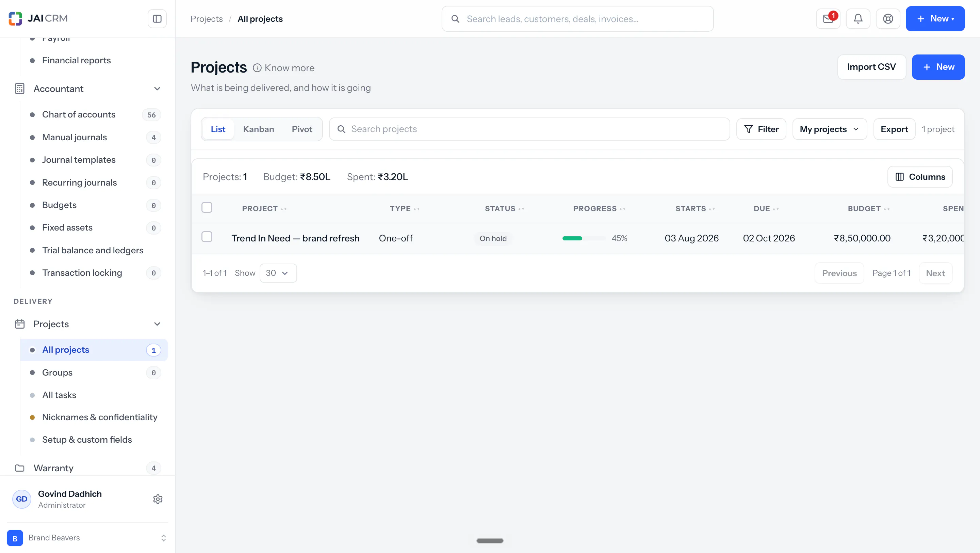This screenshot has width=980, height=553.
Task: Open the Brand Beavers workspace switcher arrows
Action: [164, 538]
